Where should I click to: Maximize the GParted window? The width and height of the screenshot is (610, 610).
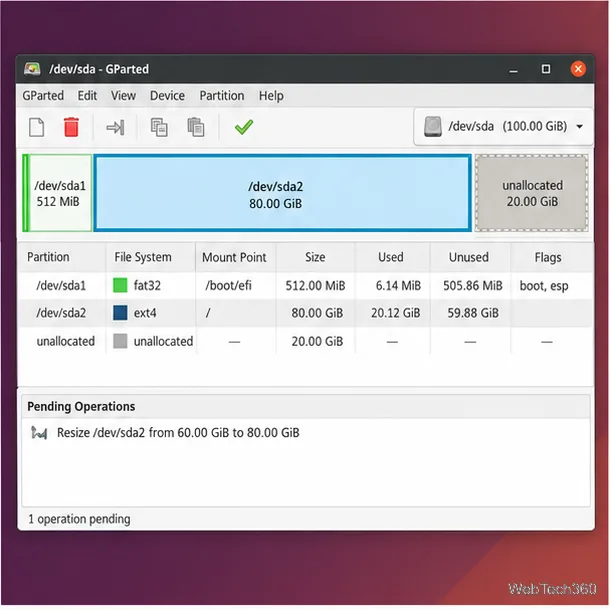tap(546, 69)
